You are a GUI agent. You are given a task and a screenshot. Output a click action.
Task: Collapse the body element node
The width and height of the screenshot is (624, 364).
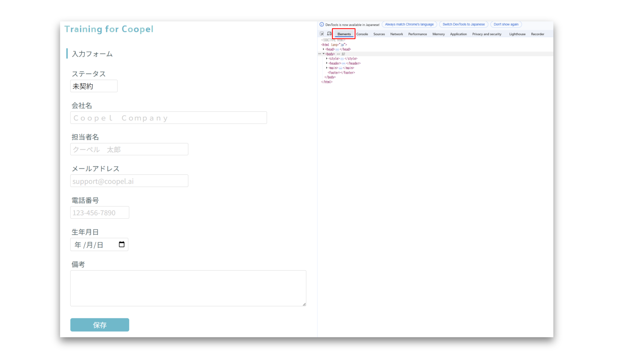(x=323, y=54)
